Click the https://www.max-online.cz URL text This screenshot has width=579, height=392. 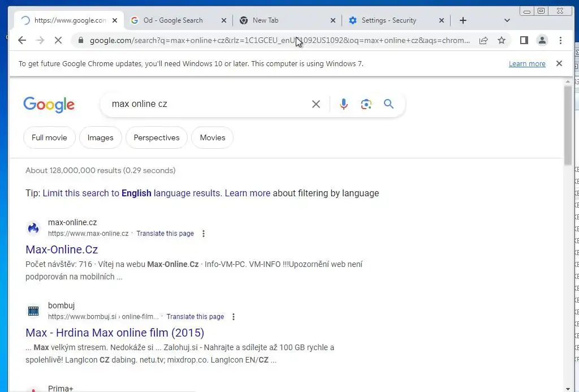coord(88,234)
